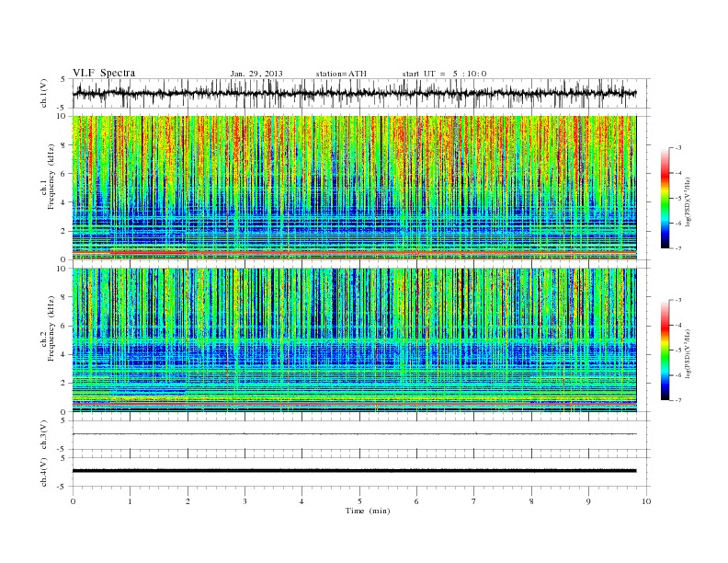This screenshot has height=563, width=728.
Task: Click the '-3' tick on the upper colorbar
Action: (678, 148)
